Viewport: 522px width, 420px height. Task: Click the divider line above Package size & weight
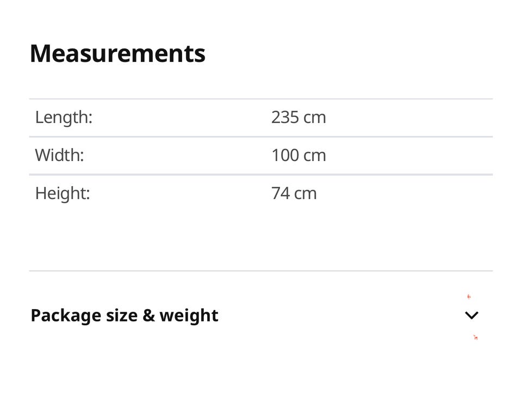coord(261,270)
